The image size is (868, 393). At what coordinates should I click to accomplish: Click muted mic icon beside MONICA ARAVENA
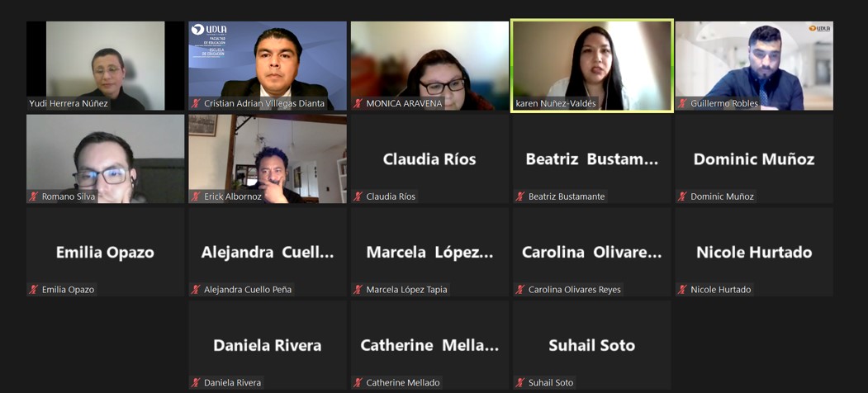[x=358, y=103]
